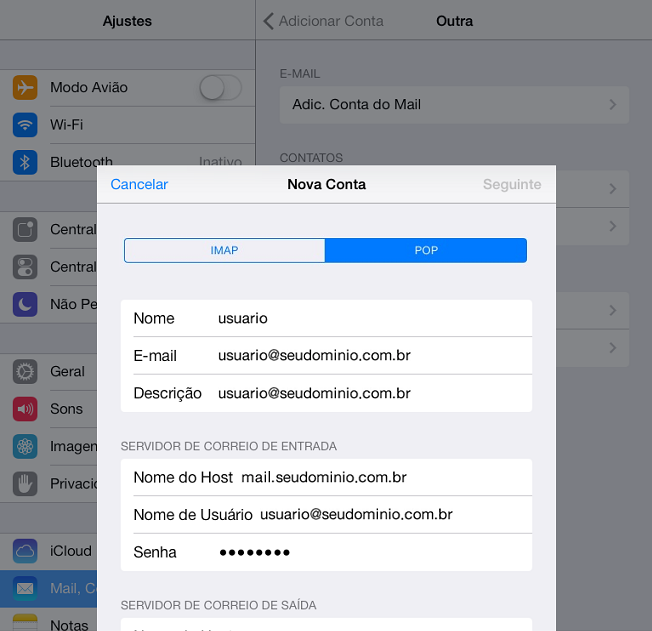Open the Privacidade hand icon

tap(25, 484)
